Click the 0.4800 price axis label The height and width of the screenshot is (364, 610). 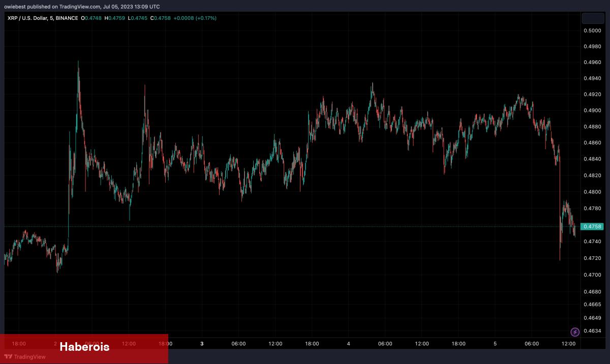click(x=592, y=192)
